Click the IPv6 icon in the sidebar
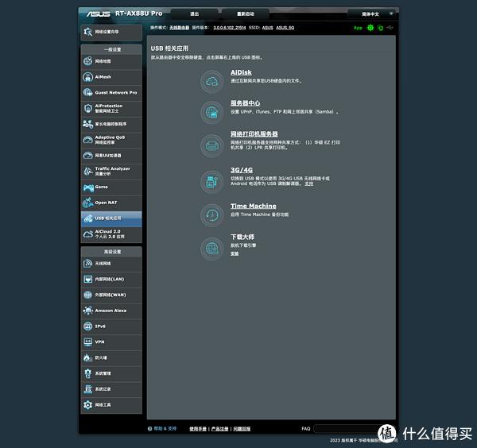The image size is (477, 448). pyautogui.click(x=88, y=326)
